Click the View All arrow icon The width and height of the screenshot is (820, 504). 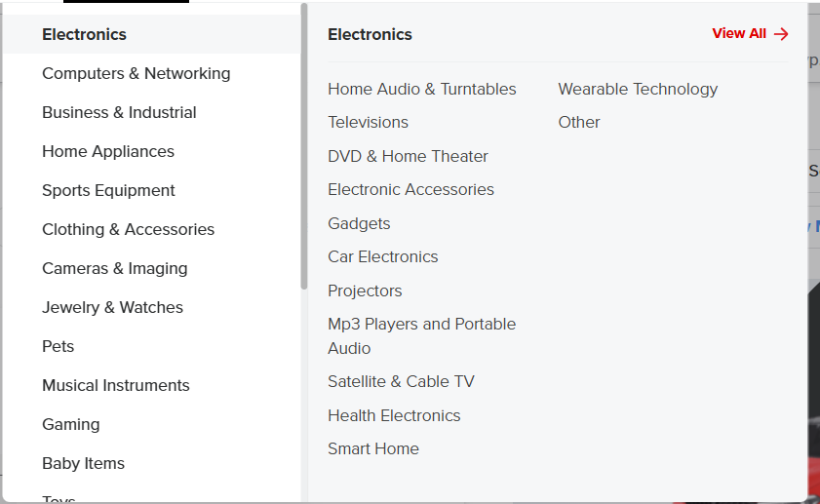point(781,34)
